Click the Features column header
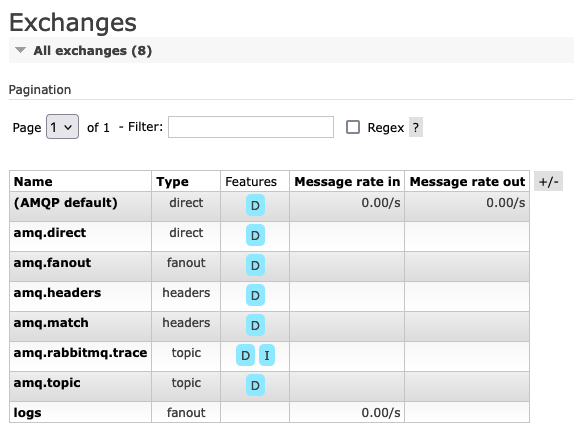The width and height of the screenshot is (574, 437). (251, 182)
